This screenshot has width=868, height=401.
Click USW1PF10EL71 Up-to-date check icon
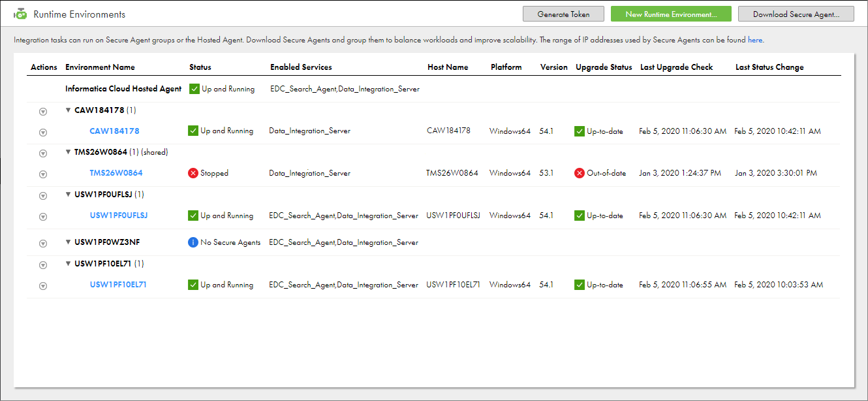pos(580,285)
